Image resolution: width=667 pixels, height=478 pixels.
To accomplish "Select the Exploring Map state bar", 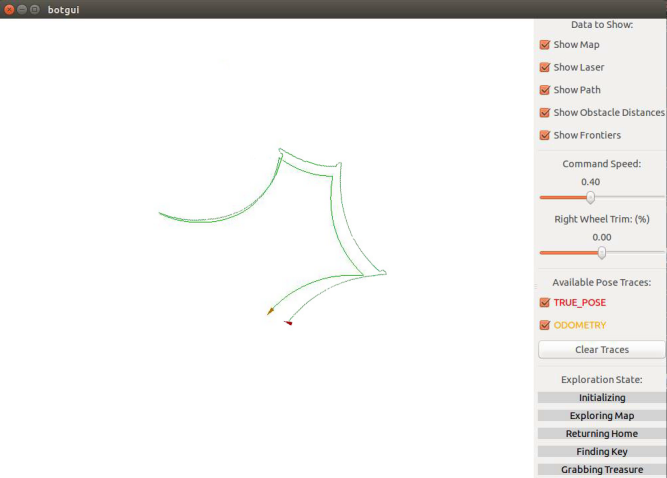I will [602, 415].
